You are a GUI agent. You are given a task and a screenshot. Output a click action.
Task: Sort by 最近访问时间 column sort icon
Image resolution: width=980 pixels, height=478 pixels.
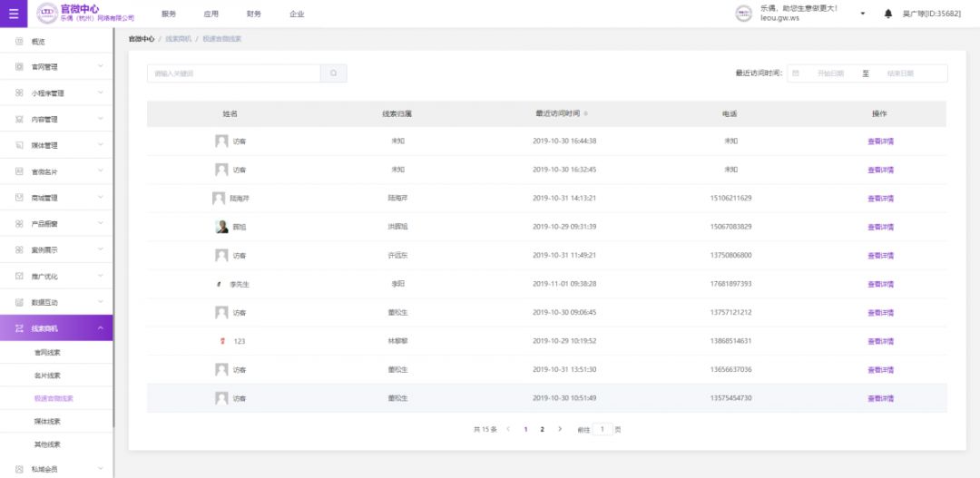[585, 114]
